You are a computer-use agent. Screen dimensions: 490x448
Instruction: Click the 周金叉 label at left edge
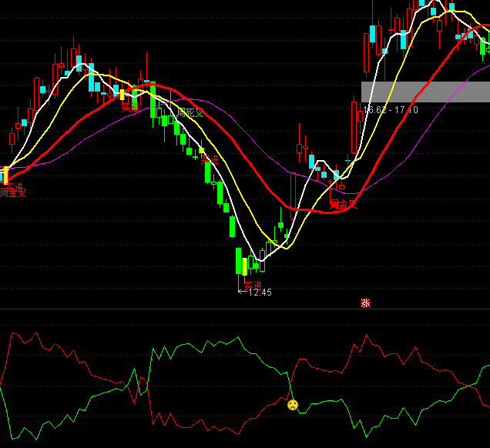13,192
